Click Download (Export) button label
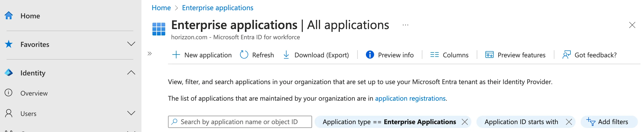 pyautogui.click(x=322, y=55)
